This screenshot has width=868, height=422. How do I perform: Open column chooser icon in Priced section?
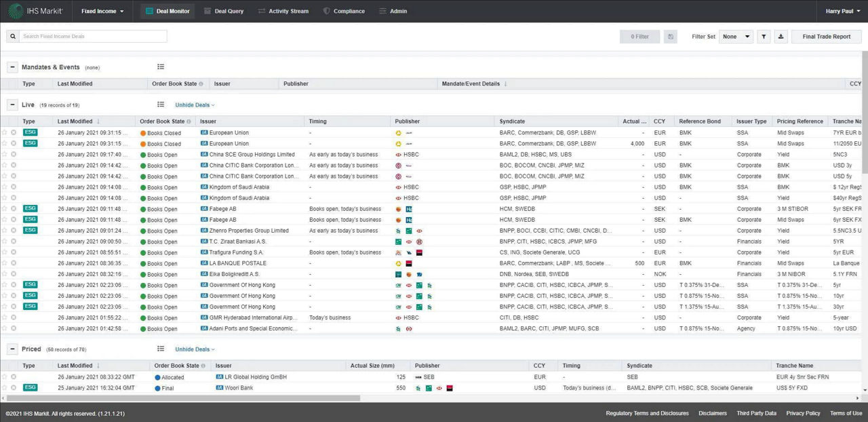[161, 349]
